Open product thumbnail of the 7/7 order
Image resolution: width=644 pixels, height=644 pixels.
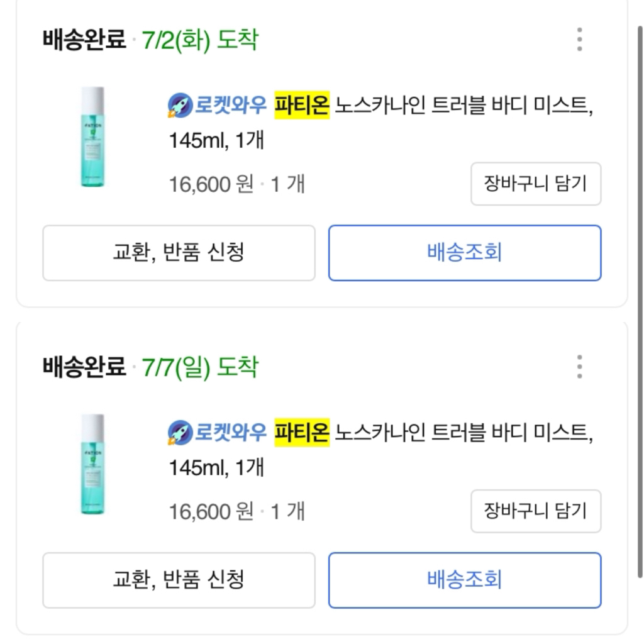(93, 464)
